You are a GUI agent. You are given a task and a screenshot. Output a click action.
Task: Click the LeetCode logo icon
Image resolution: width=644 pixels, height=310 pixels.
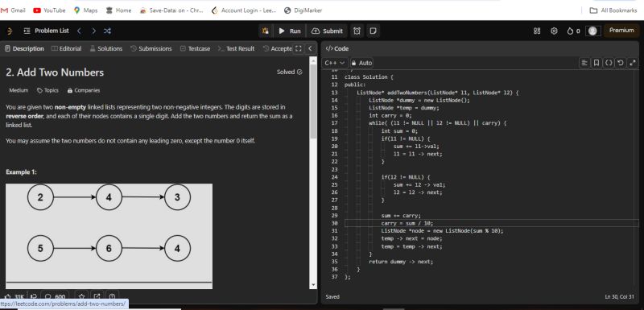coord(10,31)
